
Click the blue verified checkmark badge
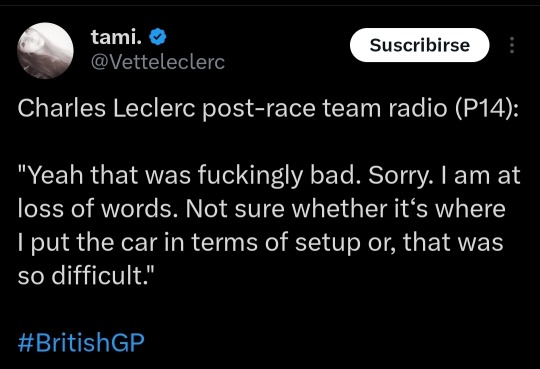point(158,37)
